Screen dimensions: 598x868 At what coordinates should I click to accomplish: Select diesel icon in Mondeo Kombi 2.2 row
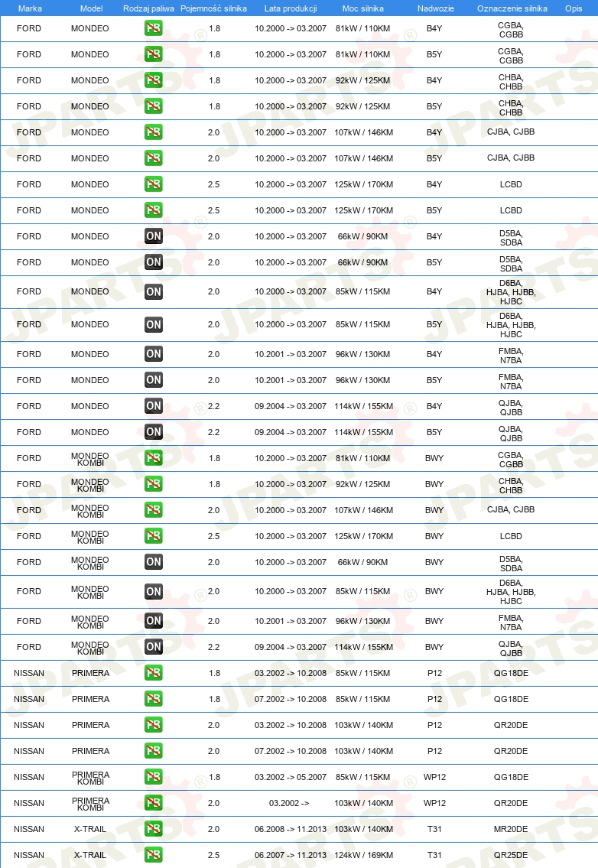154,647
